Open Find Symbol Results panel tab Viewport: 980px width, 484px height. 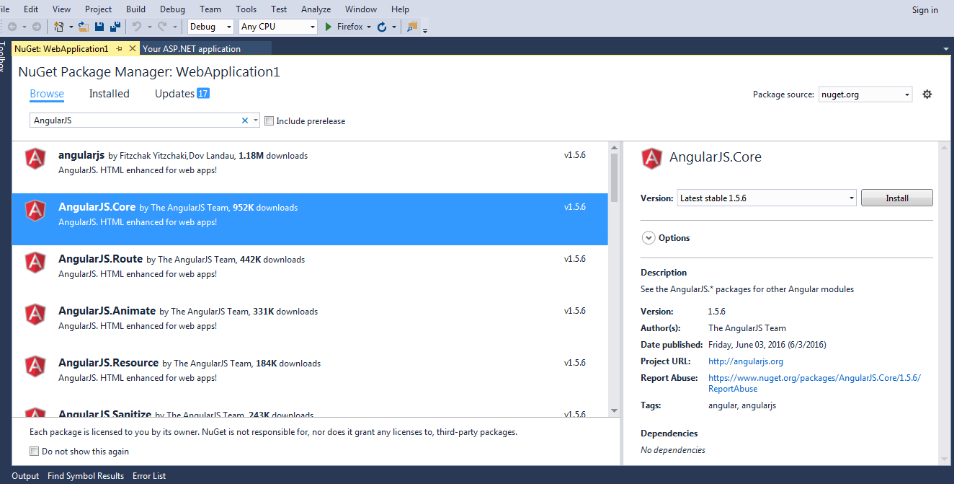coord(86,476)
